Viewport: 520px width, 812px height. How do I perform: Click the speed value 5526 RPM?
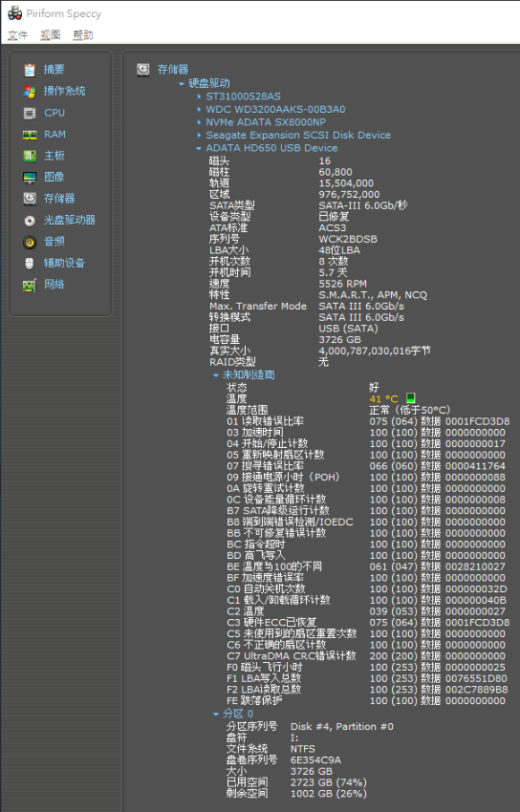click(x=343, y=284)
